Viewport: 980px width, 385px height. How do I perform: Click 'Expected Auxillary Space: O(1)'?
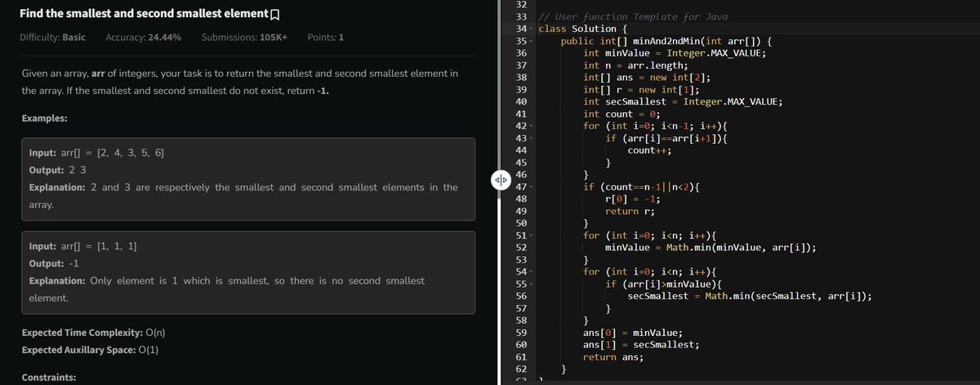(90, 350)
